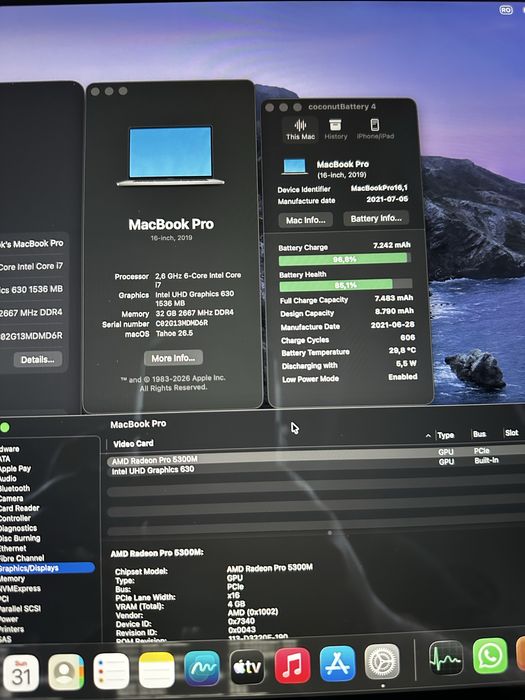The image size is (525, 700).
Task: Click the macOS Tahoe 26.5 version text
Action: tap(174, 333)
